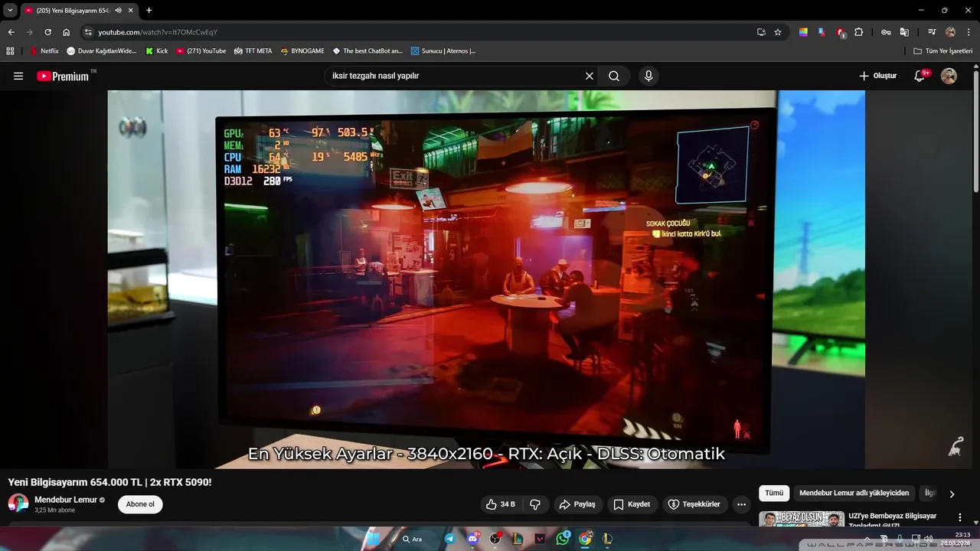Mute the tab via speaker icon

[118, 11]
